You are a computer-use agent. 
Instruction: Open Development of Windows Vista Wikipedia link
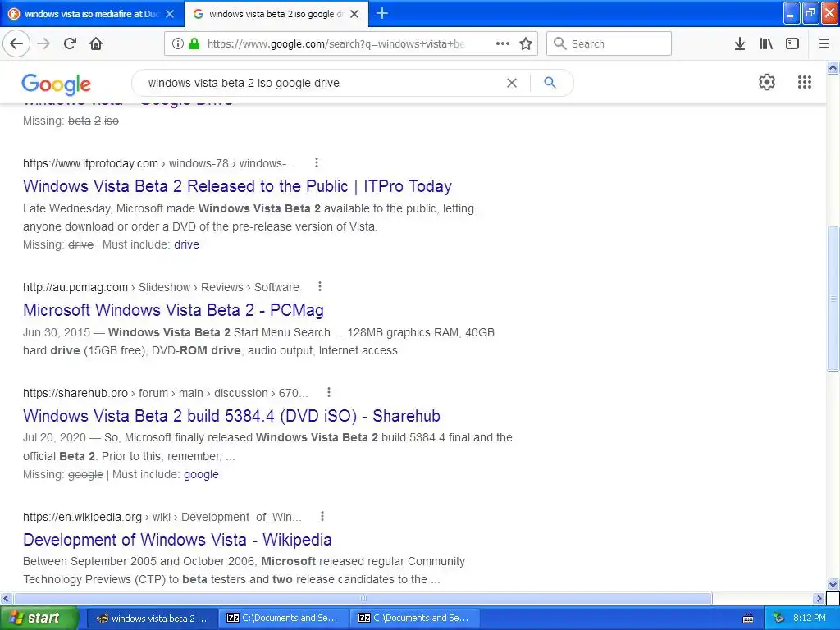[x=177, y=540]
